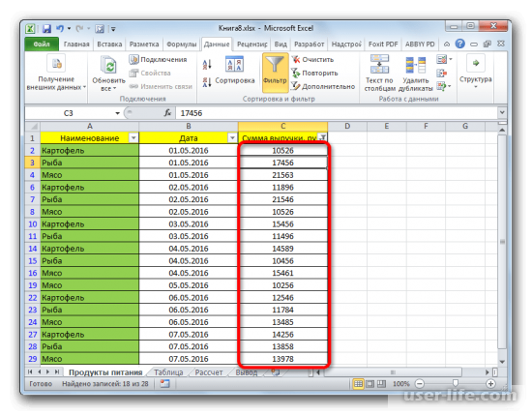The image size is (532, 415).
Task: Open filter dropdown for Наименование column
Action: point(133,137)
